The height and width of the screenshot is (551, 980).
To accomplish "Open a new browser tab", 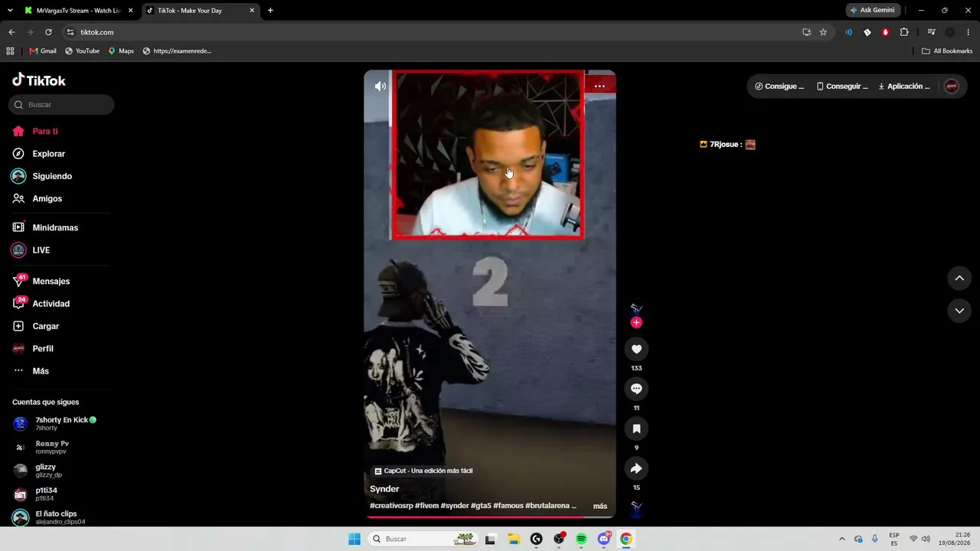I will tap(270, 11).
